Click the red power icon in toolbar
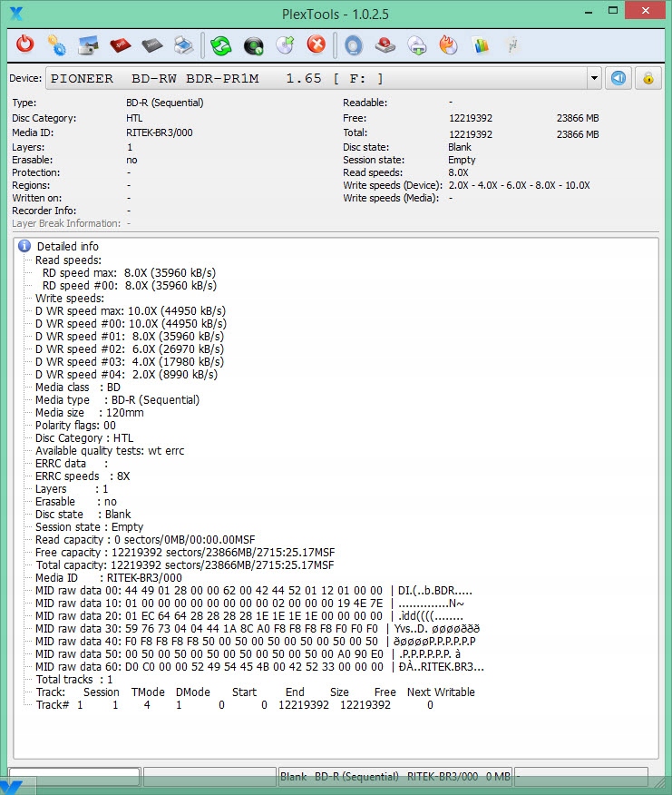 click(x=25, y=44)
